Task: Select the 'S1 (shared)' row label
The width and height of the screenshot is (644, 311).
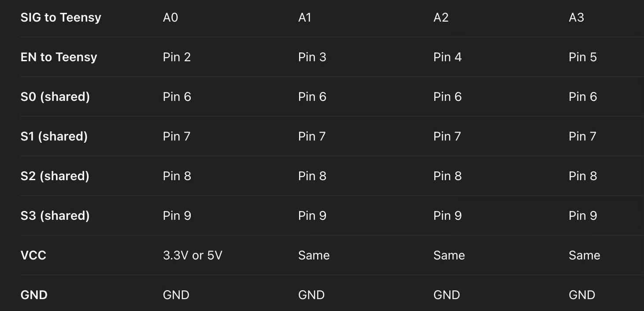Action: pos(54,137)
